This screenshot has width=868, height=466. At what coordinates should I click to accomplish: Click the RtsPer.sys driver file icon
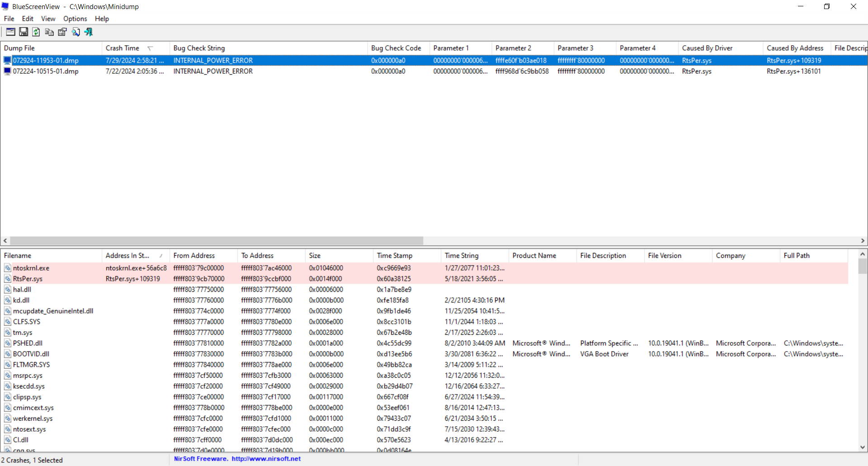8,279
